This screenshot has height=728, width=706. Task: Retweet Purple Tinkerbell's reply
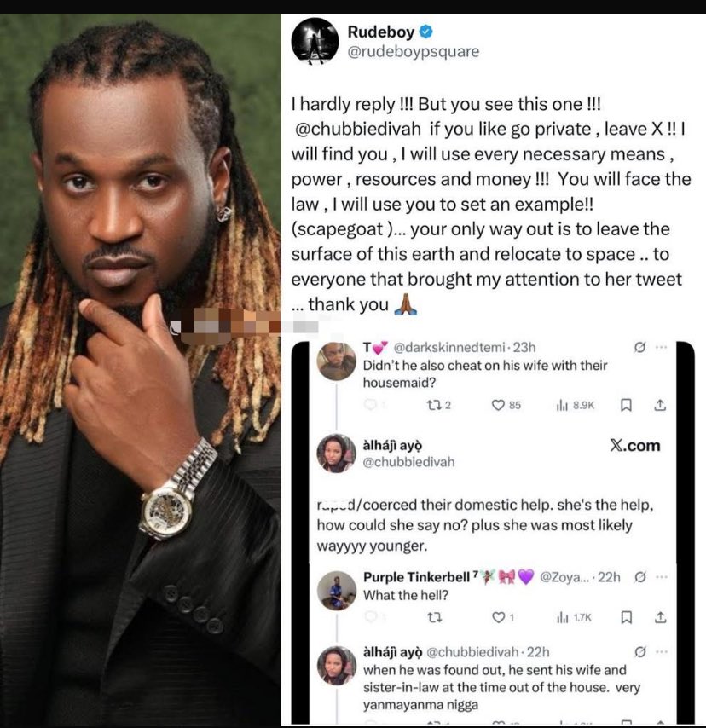click(434, 617)
